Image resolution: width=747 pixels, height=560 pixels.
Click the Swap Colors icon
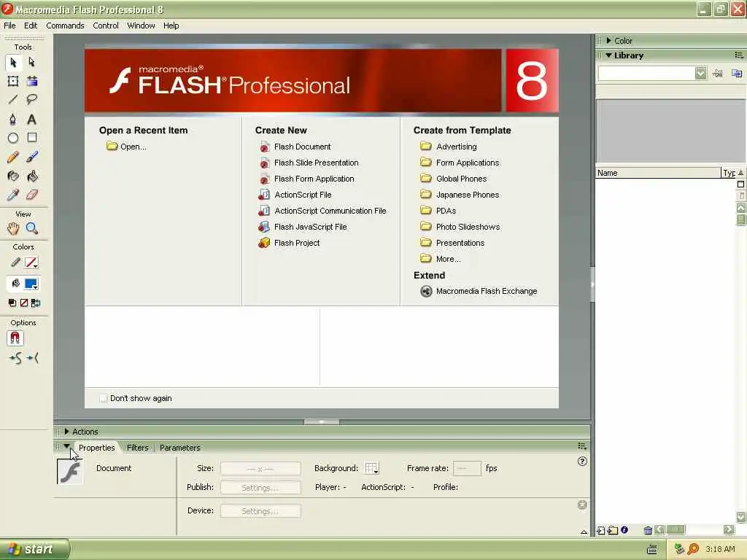click(36, 303)
